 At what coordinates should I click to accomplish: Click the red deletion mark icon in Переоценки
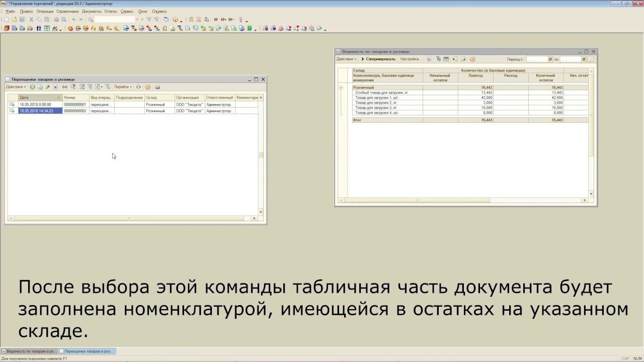coord(55,87)
